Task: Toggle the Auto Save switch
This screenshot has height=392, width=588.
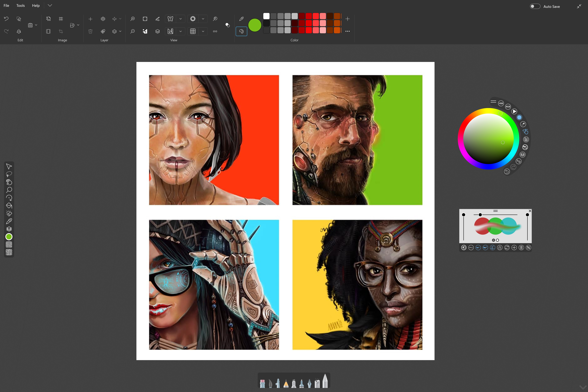Action: click(535, 6)
